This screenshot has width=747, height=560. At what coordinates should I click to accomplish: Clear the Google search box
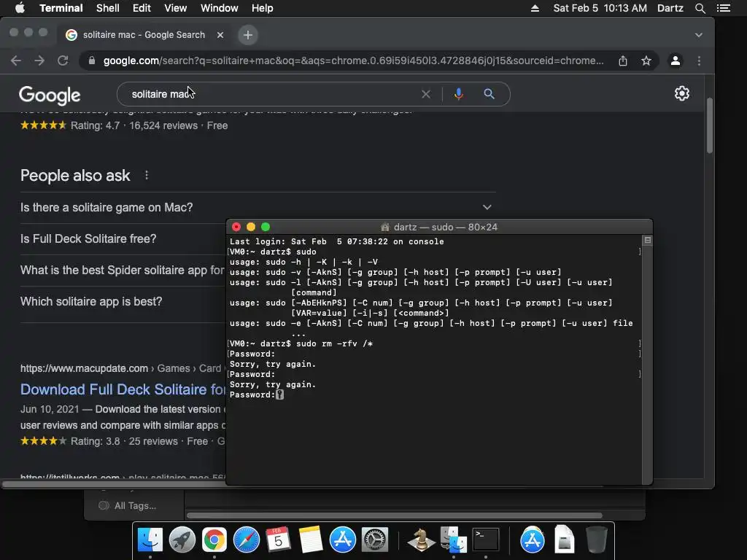pos(426,94)
